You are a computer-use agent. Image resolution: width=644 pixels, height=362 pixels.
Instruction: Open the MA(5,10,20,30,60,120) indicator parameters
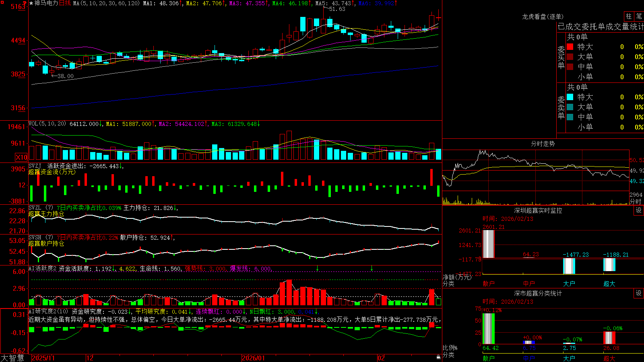[x=106, y=3]
